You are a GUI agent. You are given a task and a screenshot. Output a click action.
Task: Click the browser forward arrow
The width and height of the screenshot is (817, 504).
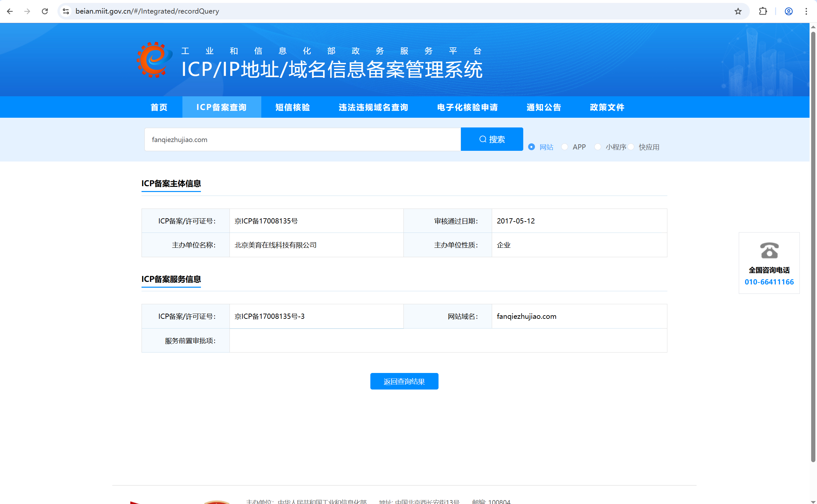[27, 11]
